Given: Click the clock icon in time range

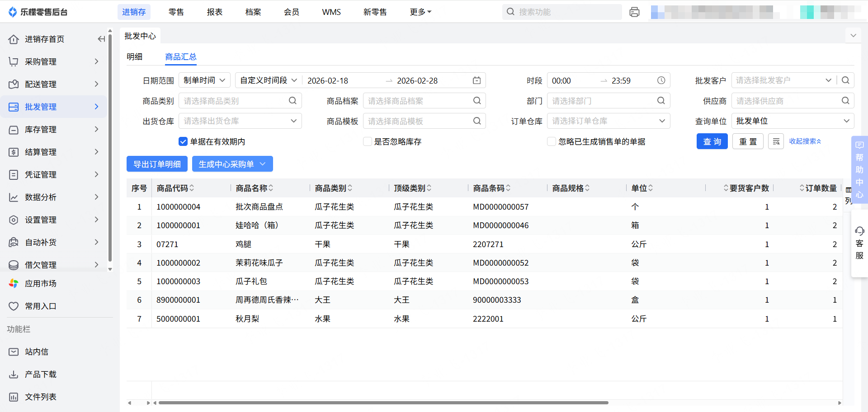Looking at the screenshot, I should pyautogui.click(x=661, y=80).
